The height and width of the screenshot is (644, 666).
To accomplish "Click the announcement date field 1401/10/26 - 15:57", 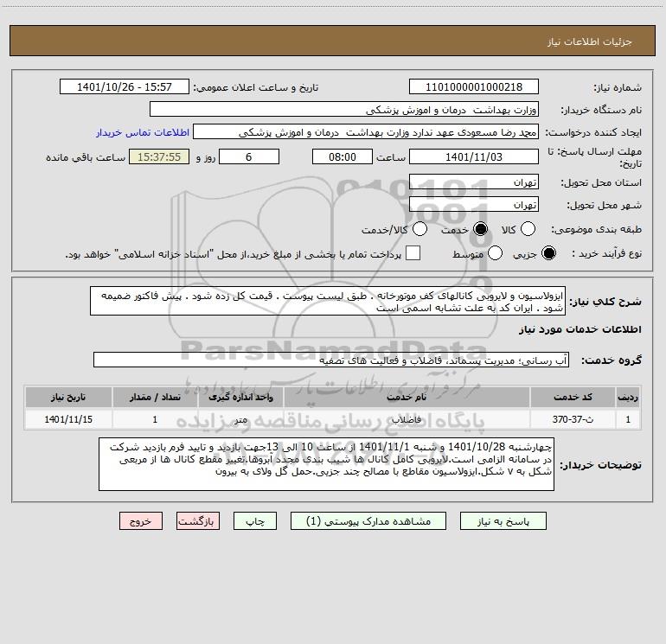I will pos(125,87).
